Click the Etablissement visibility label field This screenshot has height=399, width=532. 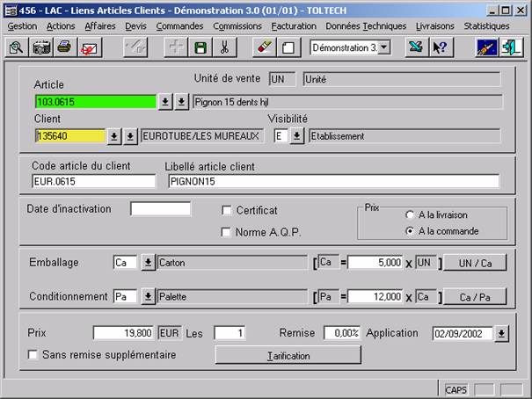tap(404, 136)
